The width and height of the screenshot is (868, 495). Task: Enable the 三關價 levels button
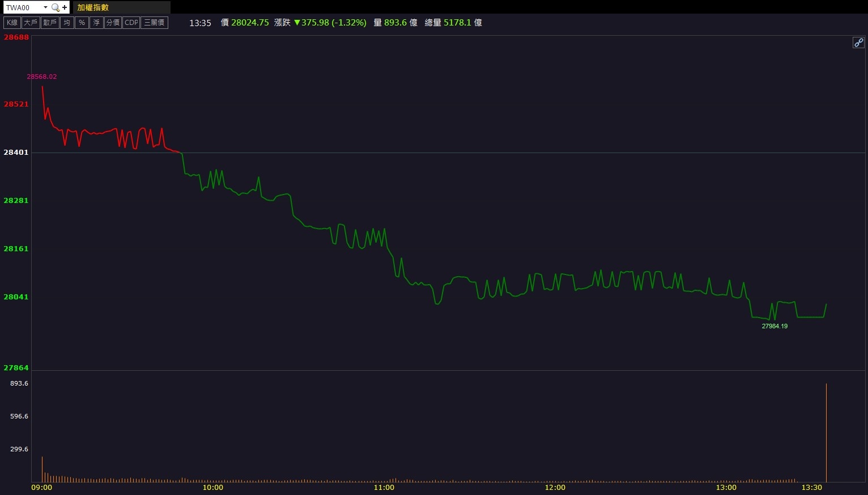[x=154, y=23]
